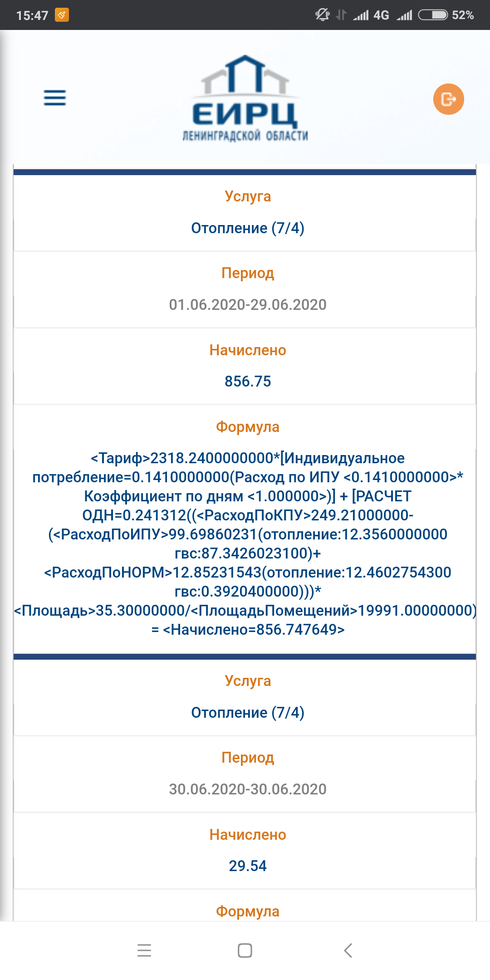490x980 pixels.
Task: Tap the muted bell status icon
Action: point(322,15)
